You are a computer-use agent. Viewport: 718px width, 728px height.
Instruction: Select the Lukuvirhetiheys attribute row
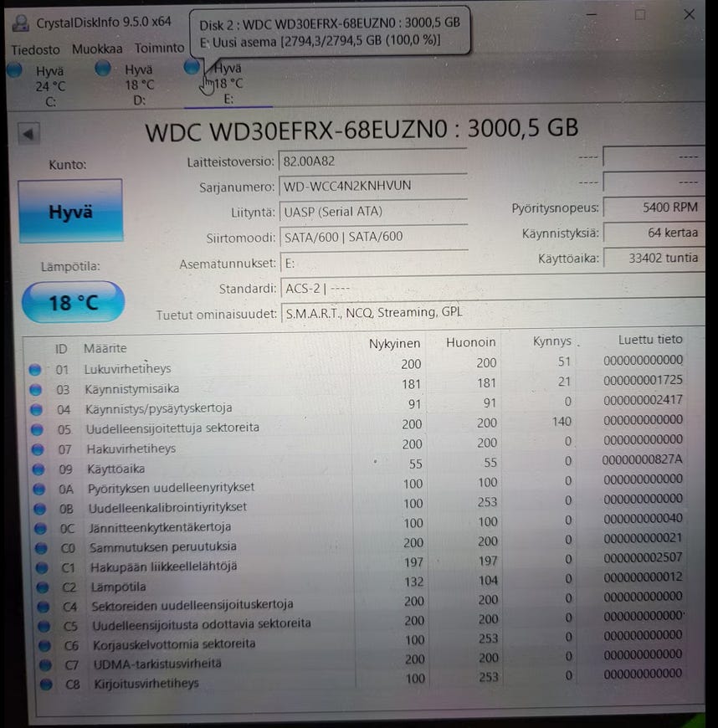[x=356, y=366]
